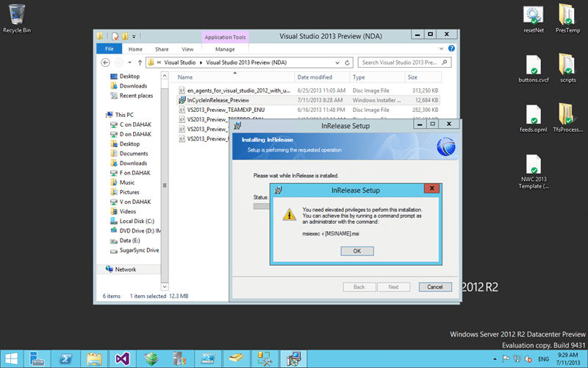Click Visual Studio breadcrumb in address bar
The height and width of the screenshot is (368, 588).
[x=179, y=63]
